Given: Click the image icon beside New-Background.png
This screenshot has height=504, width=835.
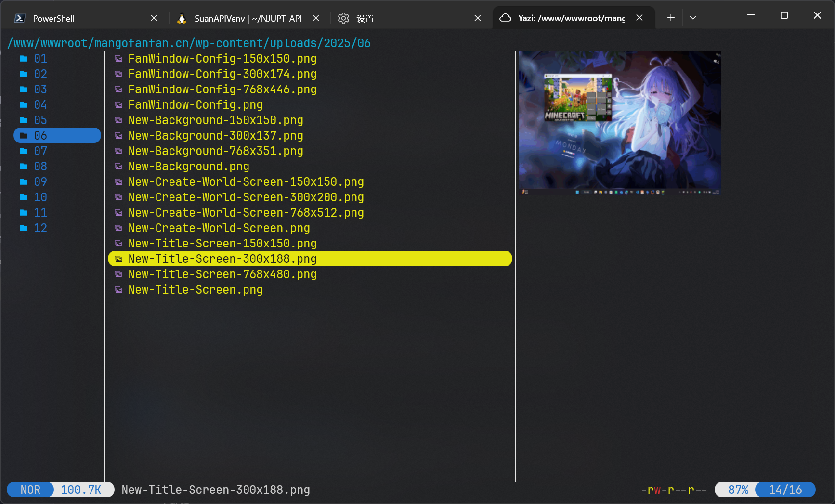Looking at the screenshot, I should [118, 167].
